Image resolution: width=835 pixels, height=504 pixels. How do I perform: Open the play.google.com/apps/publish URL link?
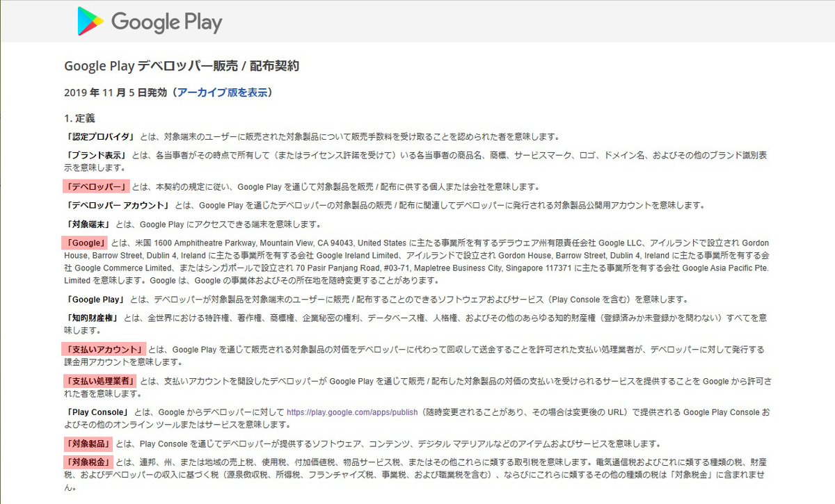pos(352,412)
